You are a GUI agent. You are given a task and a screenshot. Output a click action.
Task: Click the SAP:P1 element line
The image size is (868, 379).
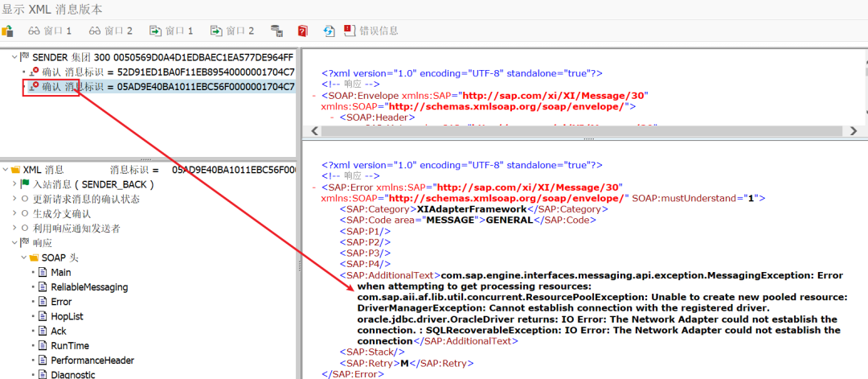(x=366, y=231)
